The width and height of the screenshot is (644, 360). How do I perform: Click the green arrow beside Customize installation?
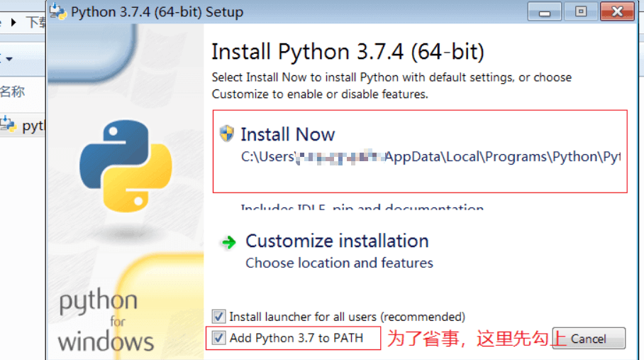point(228,242)
